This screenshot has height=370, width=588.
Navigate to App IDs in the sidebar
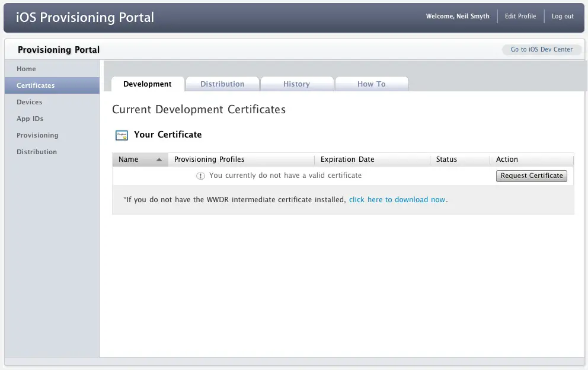click(x=30, y=119)
